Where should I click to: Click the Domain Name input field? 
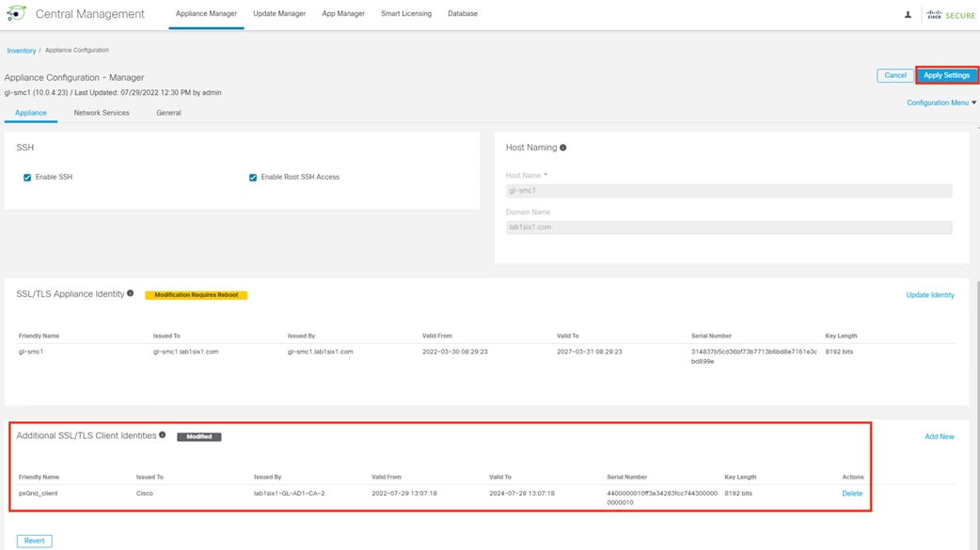pos(729,228)
